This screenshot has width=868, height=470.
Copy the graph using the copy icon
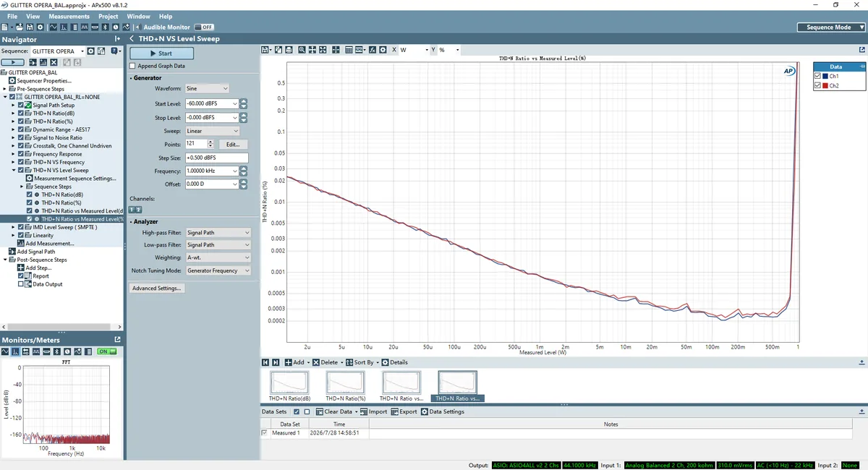coord(278,50)
